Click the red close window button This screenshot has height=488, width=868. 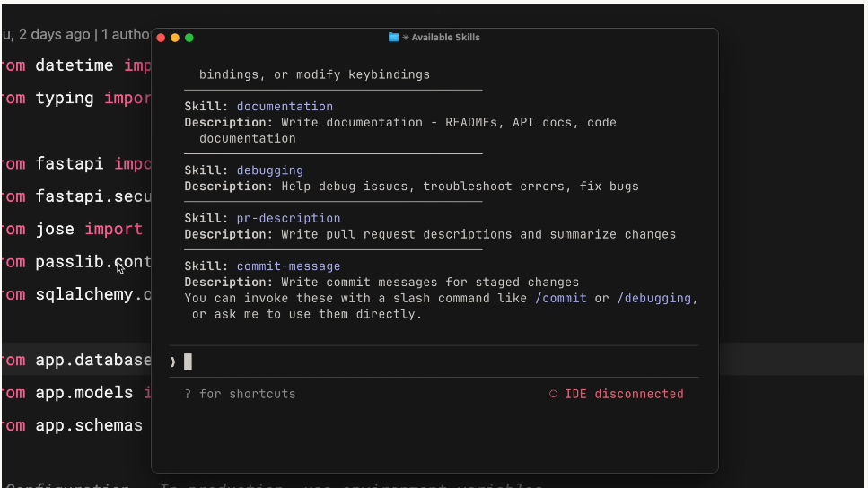[x=161, y=38]
